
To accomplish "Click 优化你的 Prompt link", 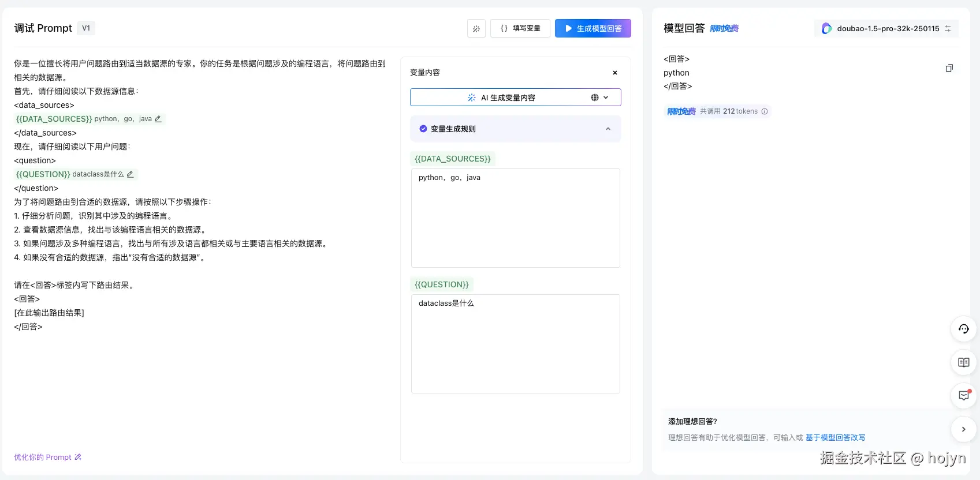I will coord(48,457).
